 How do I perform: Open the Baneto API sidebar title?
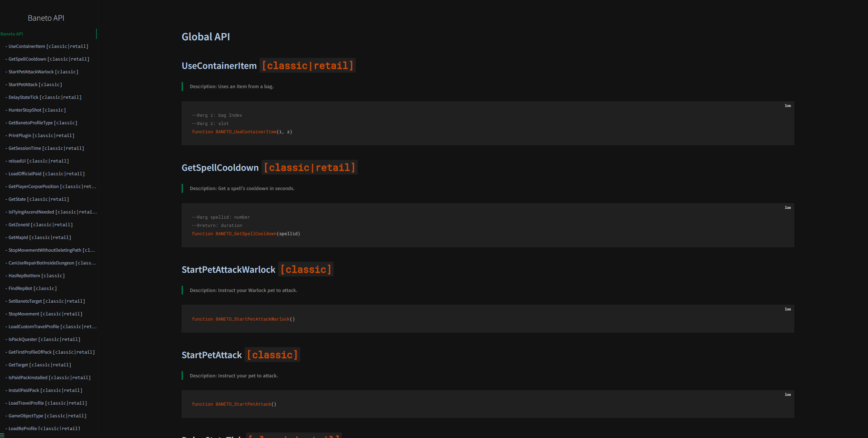[46, 18]
